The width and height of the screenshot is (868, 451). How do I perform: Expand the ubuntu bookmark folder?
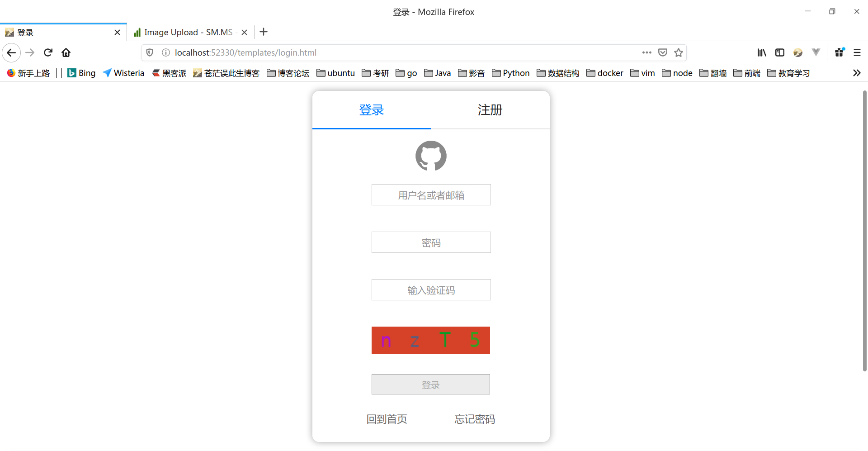[335, 73]
